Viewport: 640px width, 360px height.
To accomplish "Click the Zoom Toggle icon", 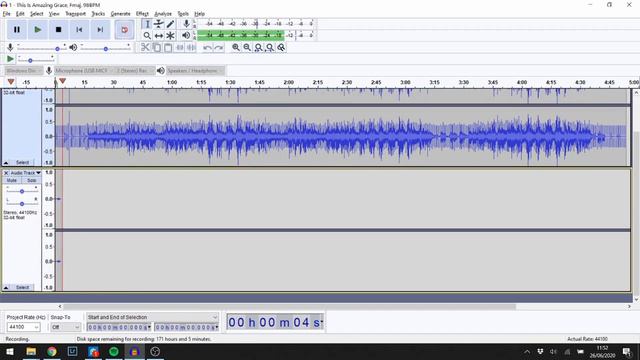I will pyautogui.click(x=281, y=47).
